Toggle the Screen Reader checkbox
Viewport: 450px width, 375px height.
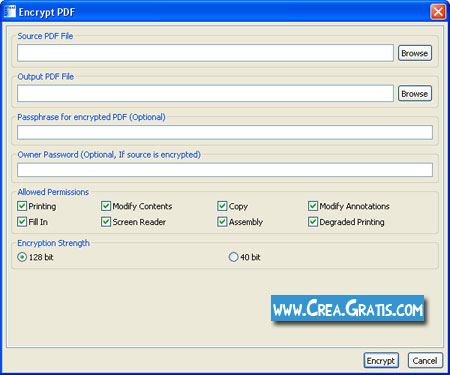(106, 222)
